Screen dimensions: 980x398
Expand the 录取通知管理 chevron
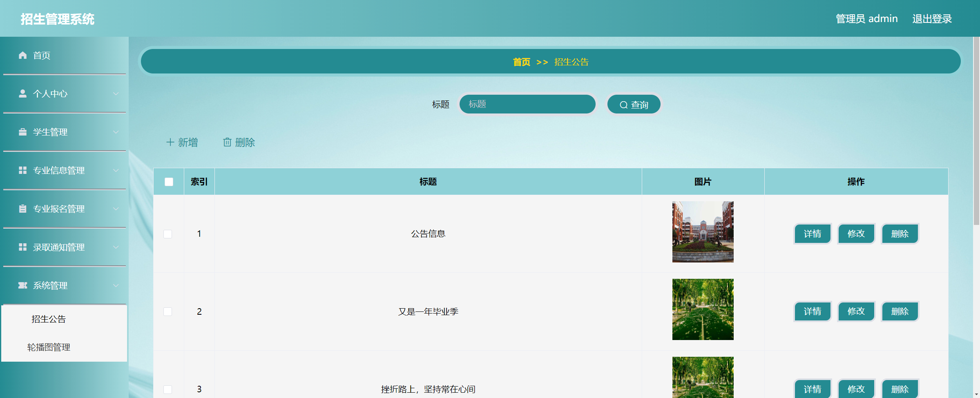[116, 247]
